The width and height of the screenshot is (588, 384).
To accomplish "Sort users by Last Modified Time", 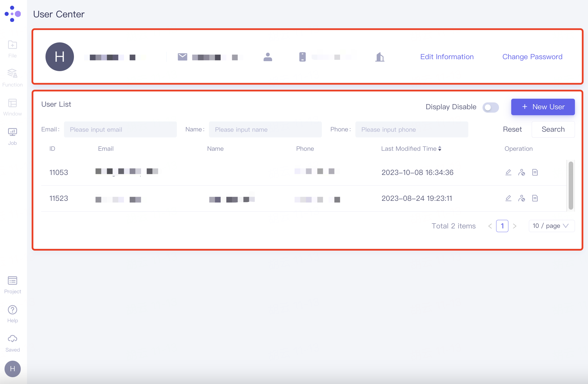I will click(440, 148).
